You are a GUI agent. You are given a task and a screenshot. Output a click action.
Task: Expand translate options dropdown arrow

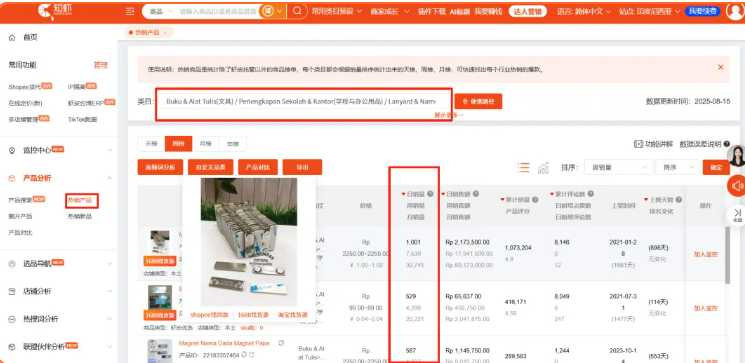pos(280,11)
